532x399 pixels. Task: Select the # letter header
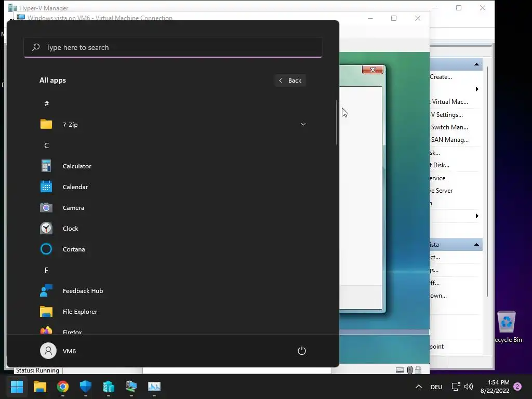tap(46, 104)
